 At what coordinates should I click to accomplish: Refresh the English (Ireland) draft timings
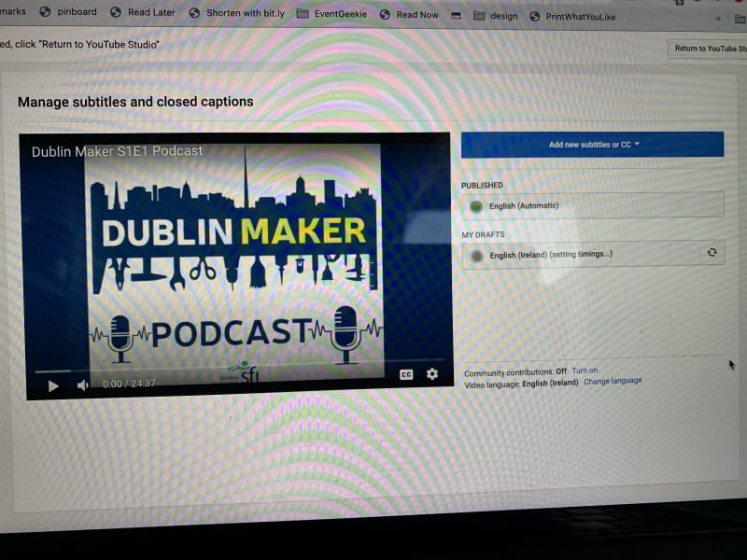pyautogui.click(x=712, y=252)
